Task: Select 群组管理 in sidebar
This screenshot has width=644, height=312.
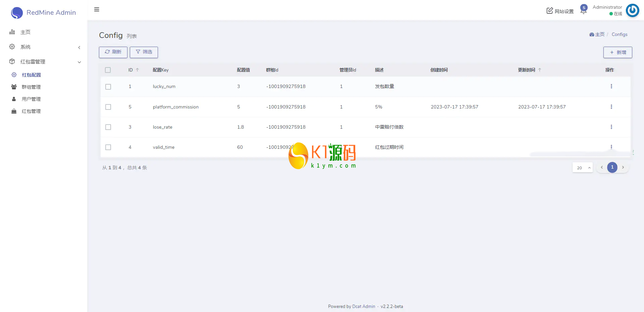Action: [31, 87]
